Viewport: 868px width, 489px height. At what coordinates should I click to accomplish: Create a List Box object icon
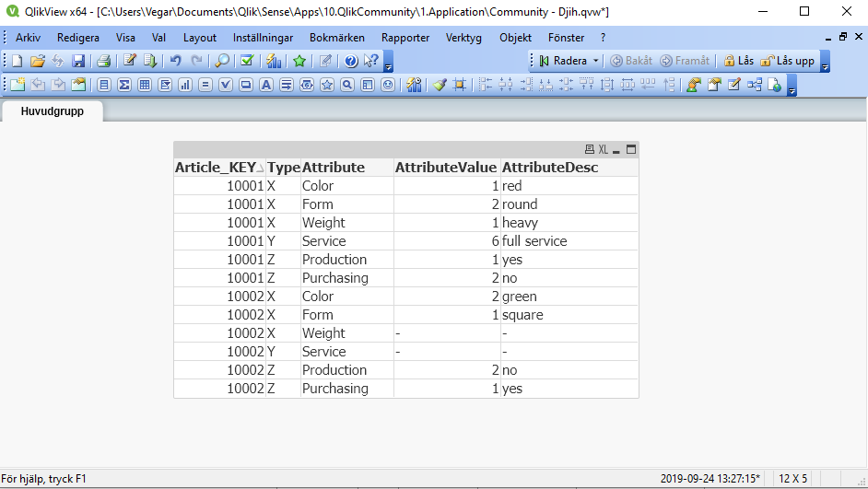pos(104,85)
